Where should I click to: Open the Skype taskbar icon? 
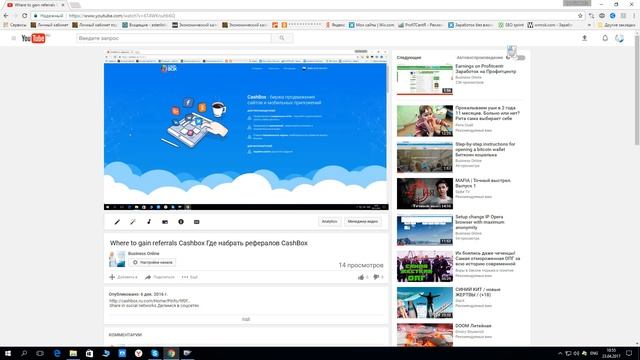point(155,353)
